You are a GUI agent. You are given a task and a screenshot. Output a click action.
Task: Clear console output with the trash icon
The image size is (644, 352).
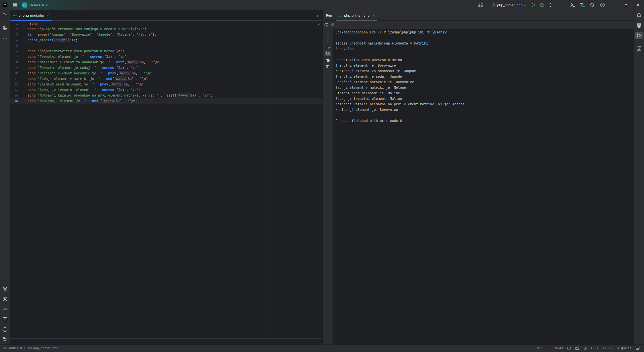coord(328,67)
